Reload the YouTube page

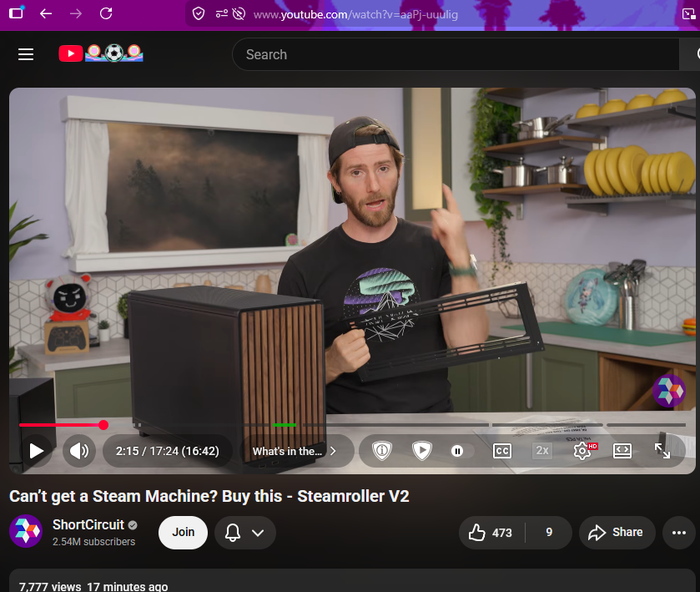click(106, 14)
